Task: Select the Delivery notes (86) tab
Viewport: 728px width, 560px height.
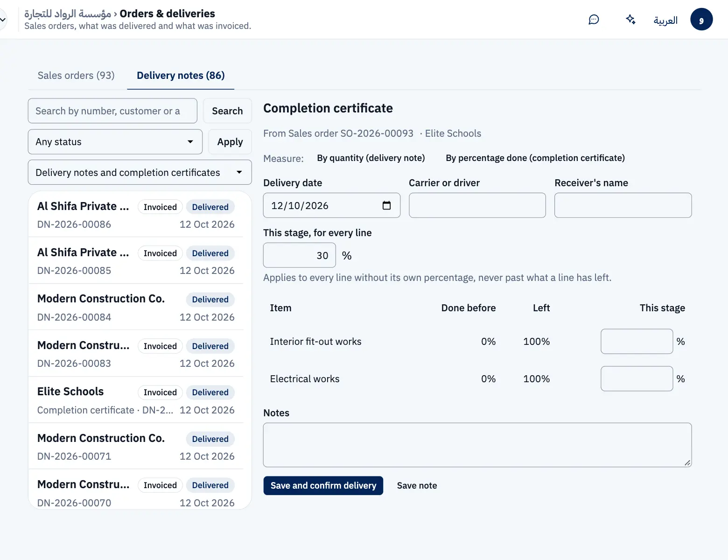Action: click(x=181, y=76)
